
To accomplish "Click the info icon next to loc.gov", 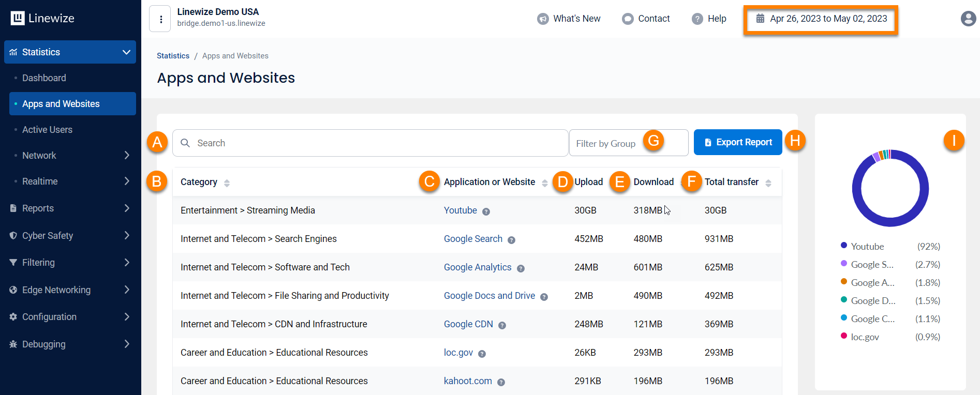I will [x=482, y=354].
